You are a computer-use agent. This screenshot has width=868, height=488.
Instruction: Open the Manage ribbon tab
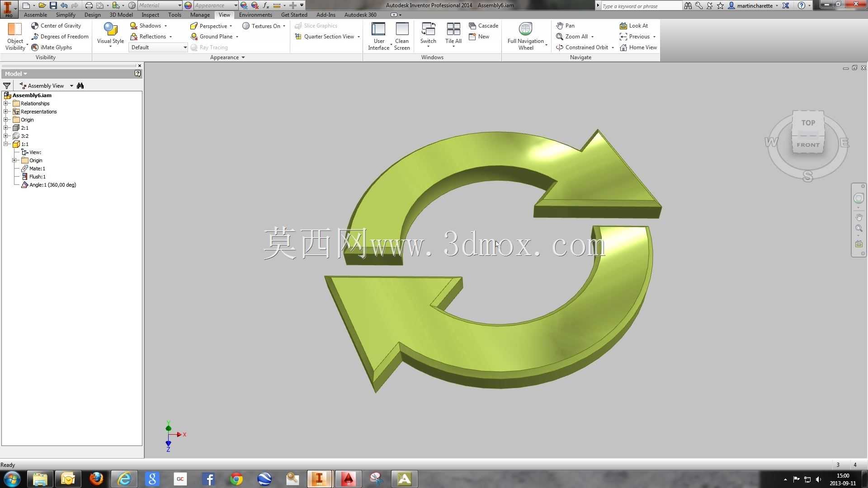coord(200,15)
